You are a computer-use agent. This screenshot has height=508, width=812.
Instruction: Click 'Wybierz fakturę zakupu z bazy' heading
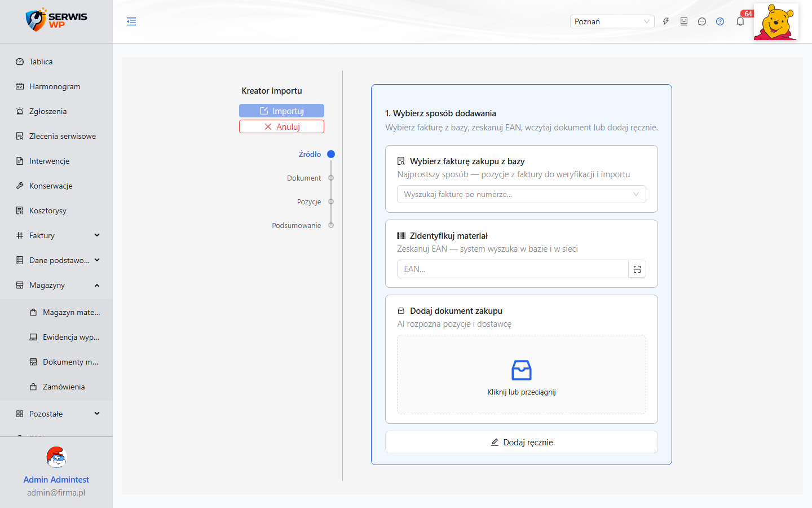[x=467, y=161]
